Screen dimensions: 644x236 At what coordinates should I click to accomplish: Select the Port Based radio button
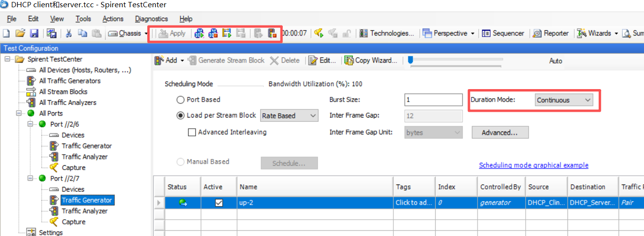pyautogui.click(x=181, y=100)
